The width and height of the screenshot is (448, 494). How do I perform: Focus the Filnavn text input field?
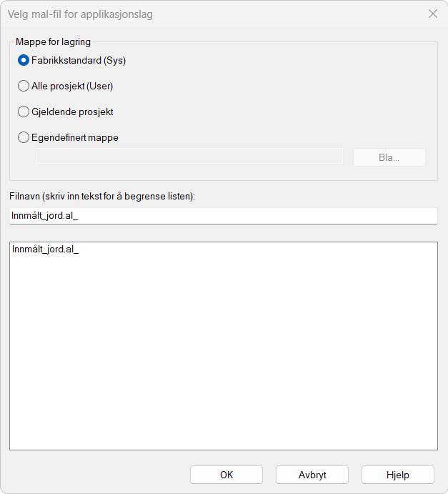223,216
